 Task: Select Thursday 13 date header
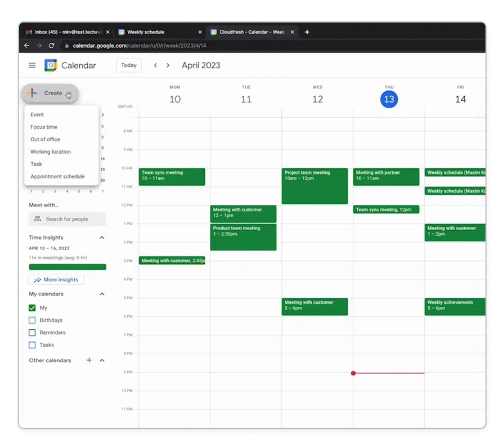[x=389, y=100]
